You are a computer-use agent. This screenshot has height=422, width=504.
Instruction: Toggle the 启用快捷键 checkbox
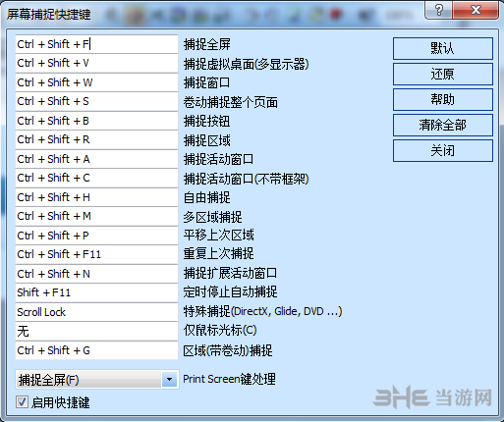coord(22,402)
